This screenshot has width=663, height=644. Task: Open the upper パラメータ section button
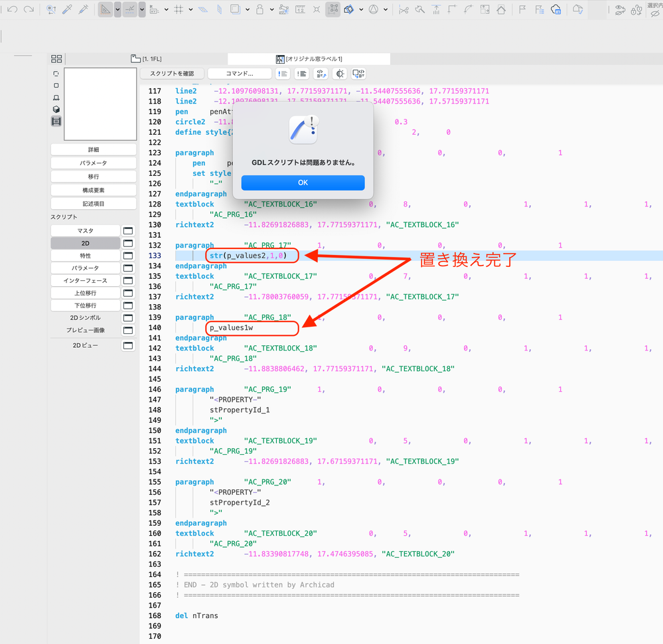click(x=94, y=163)
